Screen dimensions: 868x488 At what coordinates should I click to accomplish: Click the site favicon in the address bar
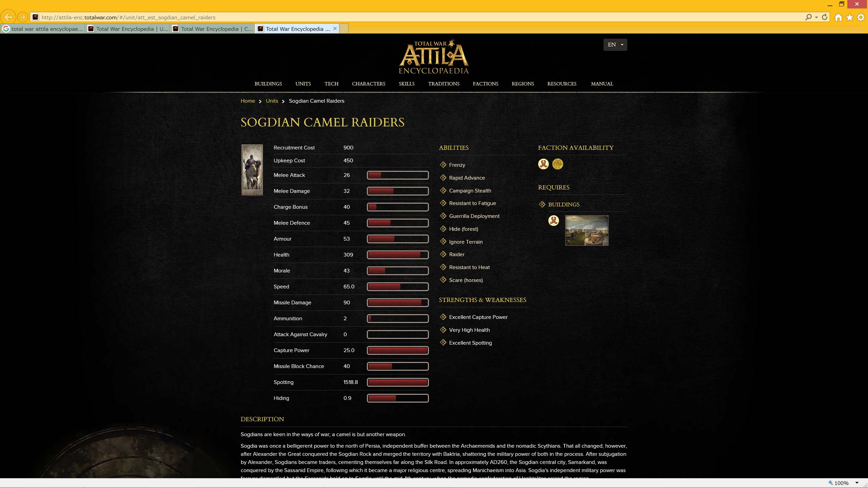[36, 17]
